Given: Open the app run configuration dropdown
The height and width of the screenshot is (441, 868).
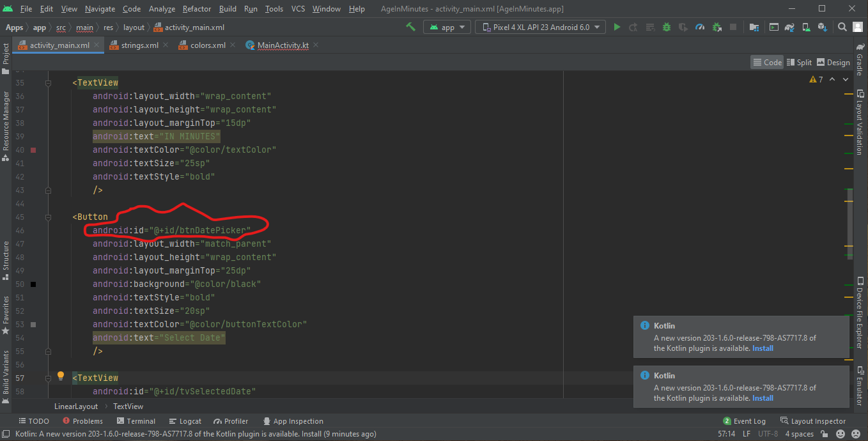Looking at the screenshot, I should (x=447, y=27).
